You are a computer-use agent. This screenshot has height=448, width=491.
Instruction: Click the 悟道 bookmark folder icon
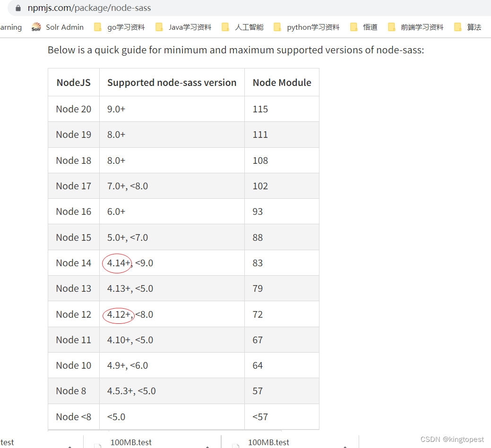click(x=354, y=27)
